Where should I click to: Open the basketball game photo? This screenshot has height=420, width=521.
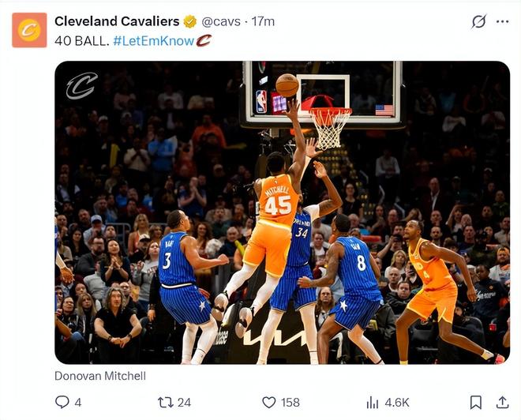click(x=282, y=212)
